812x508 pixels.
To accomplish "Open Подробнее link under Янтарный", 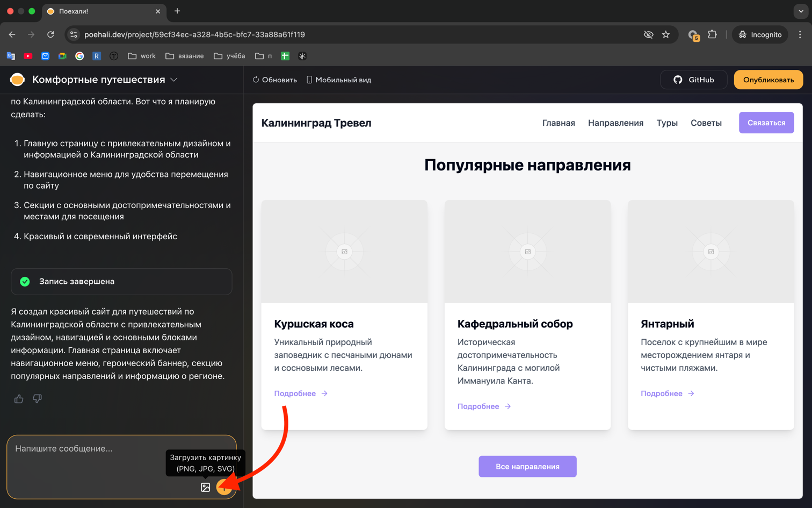I will tap(663, 393).
